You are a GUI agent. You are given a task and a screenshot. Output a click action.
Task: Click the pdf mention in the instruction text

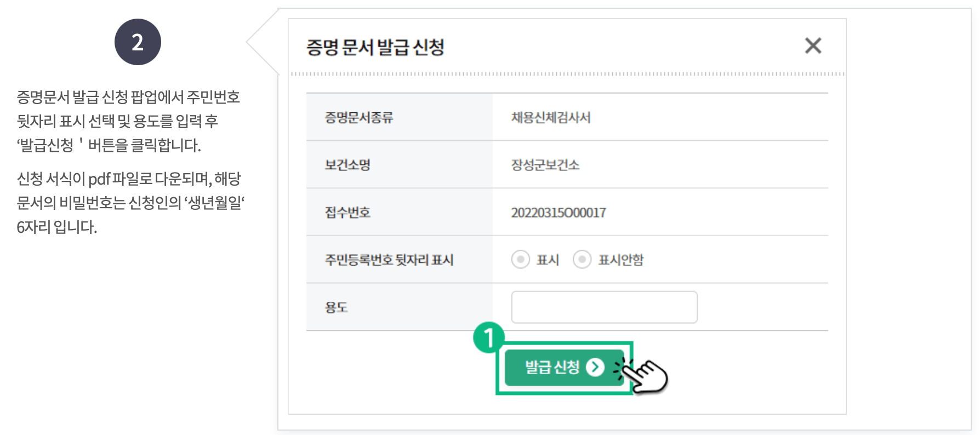[101, 179]
